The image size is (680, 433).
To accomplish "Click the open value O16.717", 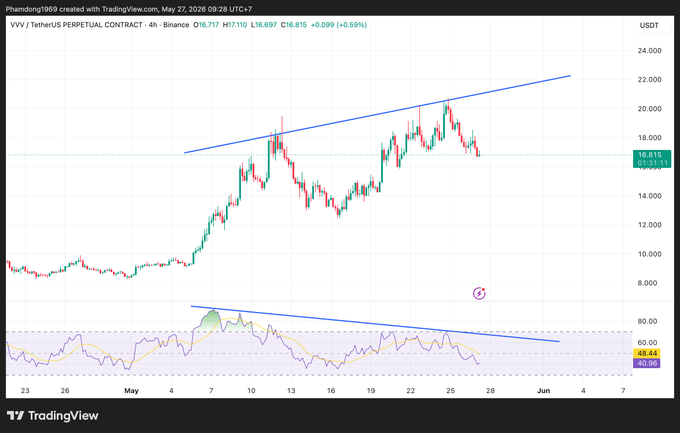I will click(206, 25).
